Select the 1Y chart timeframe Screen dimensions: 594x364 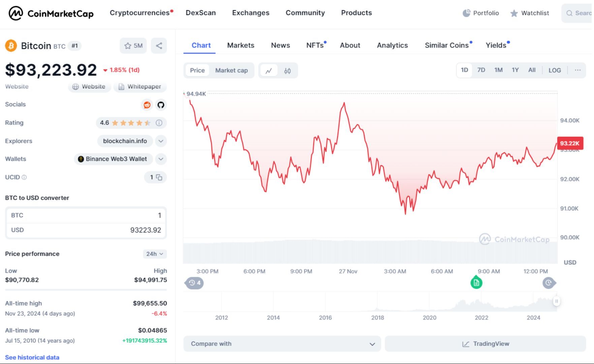(x=515, y=70)
